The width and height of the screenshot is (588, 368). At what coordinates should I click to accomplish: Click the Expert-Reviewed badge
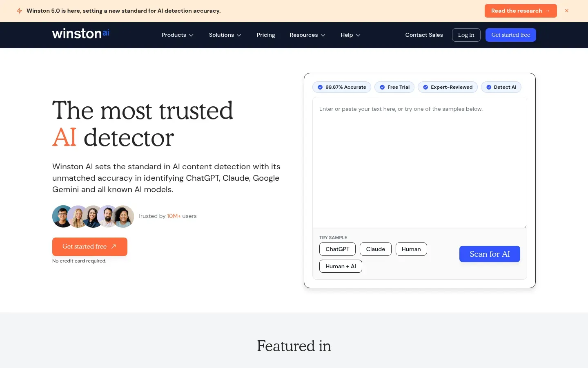point(448,87)
